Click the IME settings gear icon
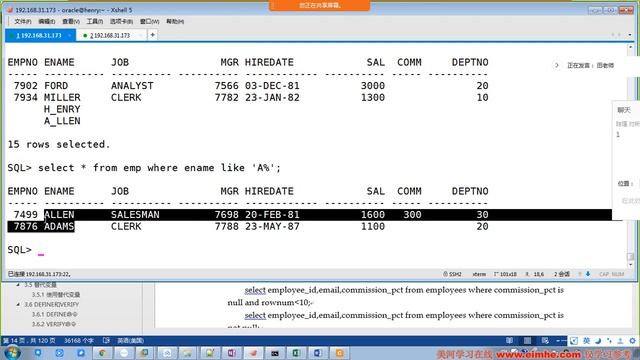Screen dimensions: 640x360 (x=632, y=341)
